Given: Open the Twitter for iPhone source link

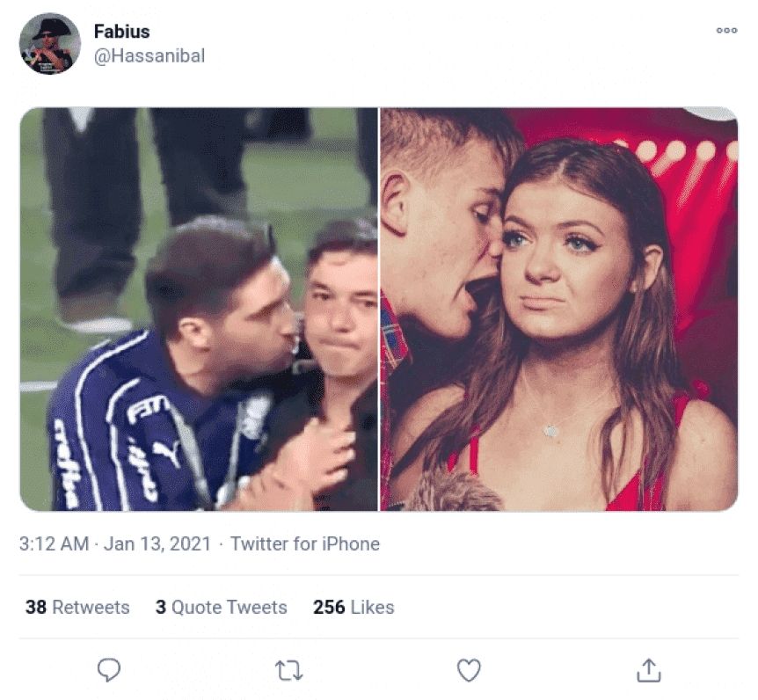Looking at the screenshot, I should pos(305,543).
